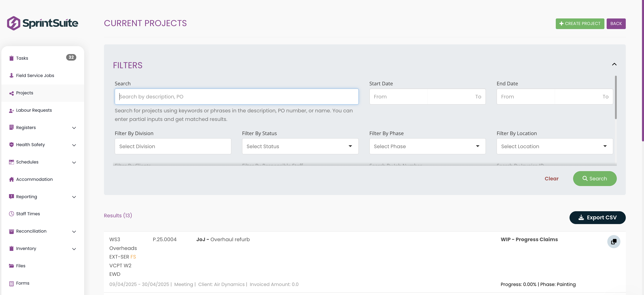Duplicate the Overhaul refurb project
644x295 pixels.
coord(613,242)
